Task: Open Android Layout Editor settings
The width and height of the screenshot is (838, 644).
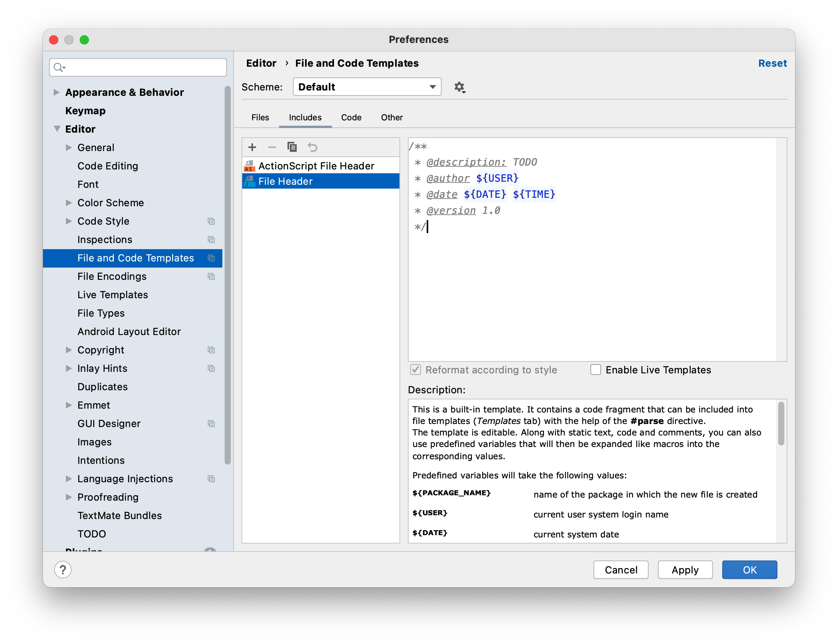Action: coord(129,332)
